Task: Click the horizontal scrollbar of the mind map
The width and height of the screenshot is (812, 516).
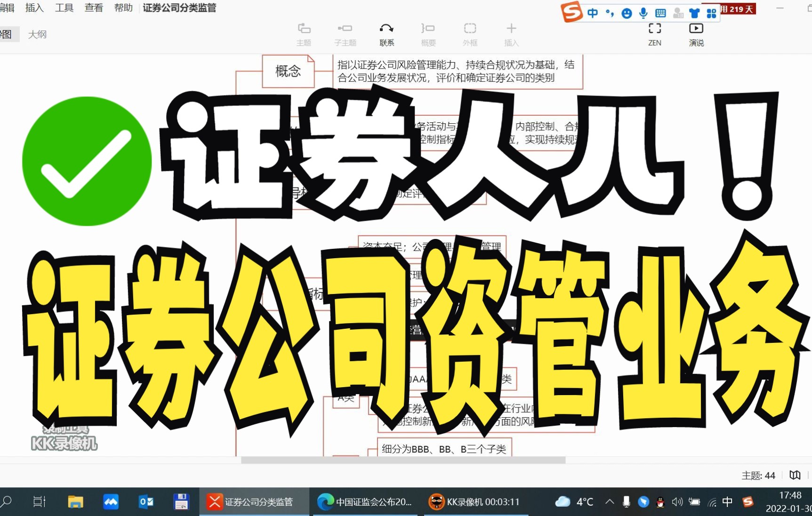Action: click(x=403, y=460)
